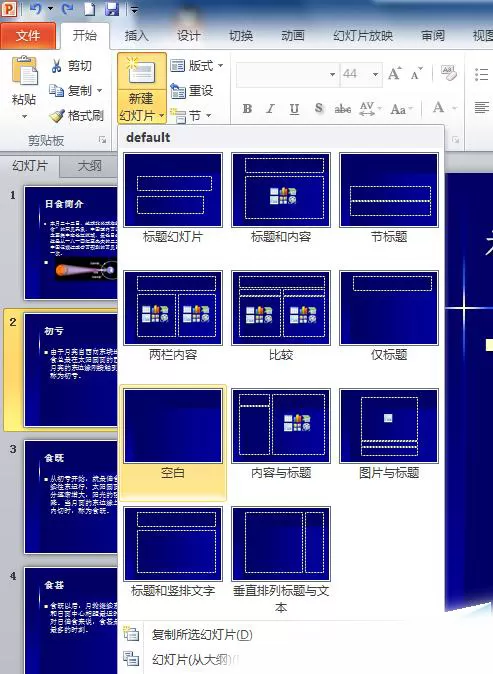
Task: Select the Cut scissors icon
Action: (x=56, y=66)
